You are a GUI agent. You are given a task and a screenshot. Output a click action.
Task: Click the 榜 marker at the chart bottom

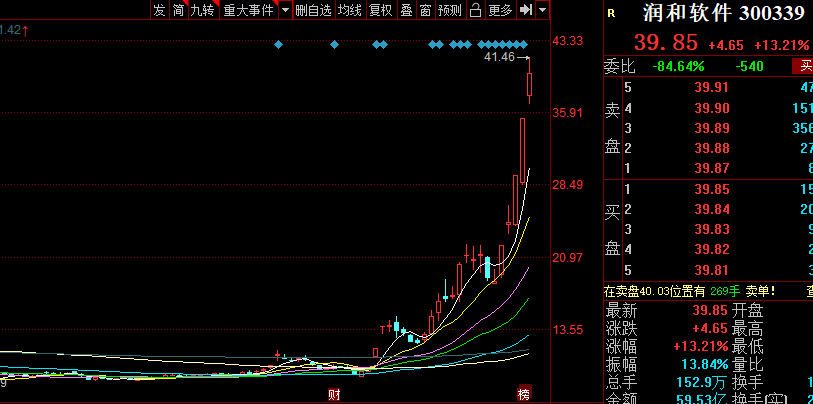pos(523,395)
